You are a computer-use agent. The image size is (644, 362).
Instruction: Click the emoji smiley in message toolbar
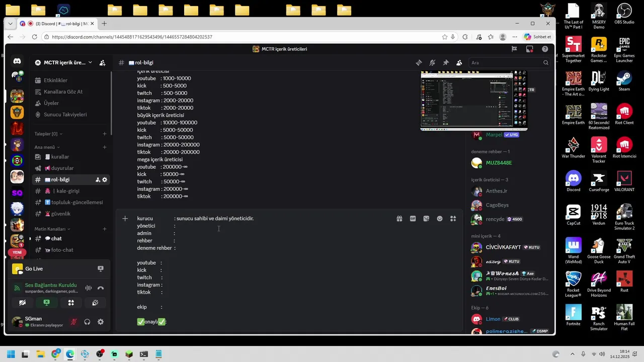click(440, 219)
